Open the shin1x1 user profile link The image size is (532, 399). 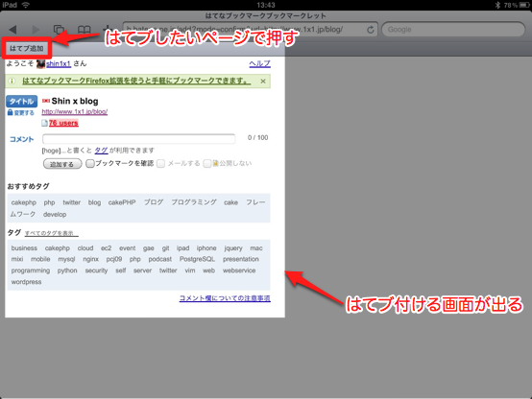tap(59, 63)
